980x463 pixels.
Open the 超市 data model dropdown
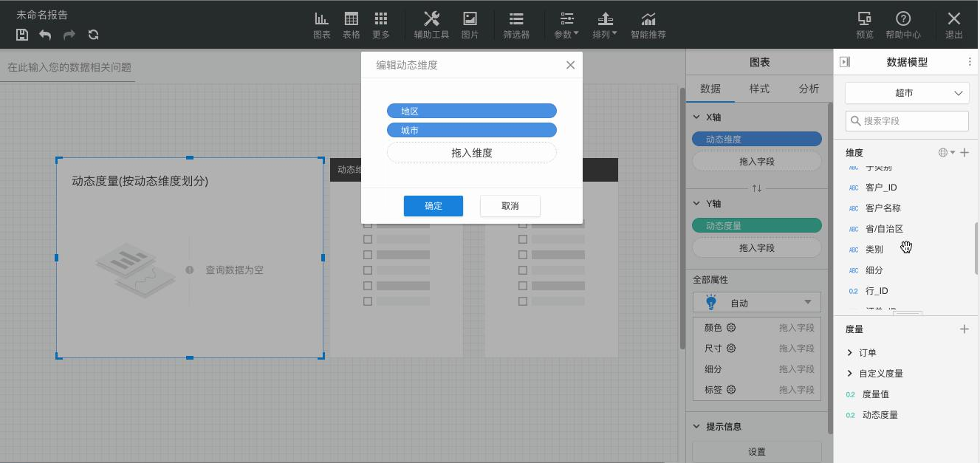907,93
